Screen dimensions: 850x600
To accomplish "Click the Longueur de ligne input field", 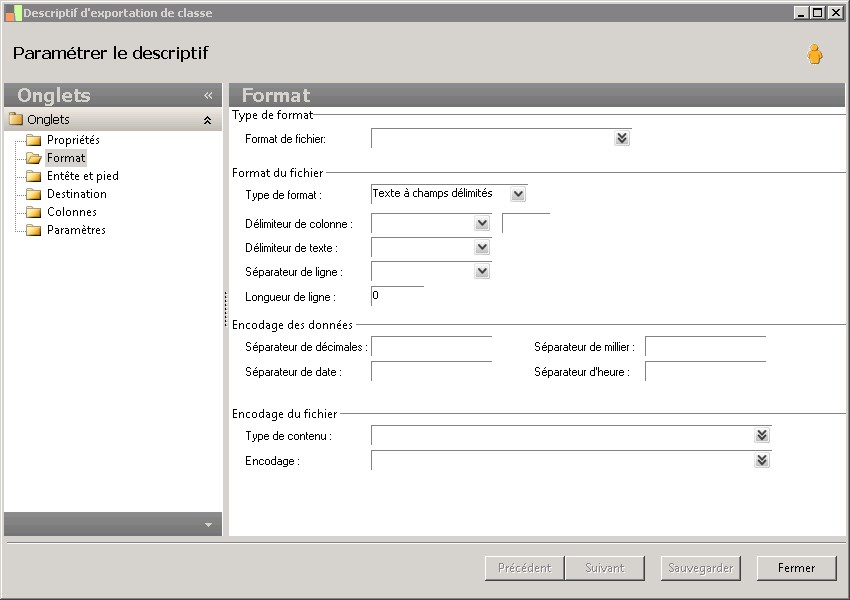I will [397, 296].
